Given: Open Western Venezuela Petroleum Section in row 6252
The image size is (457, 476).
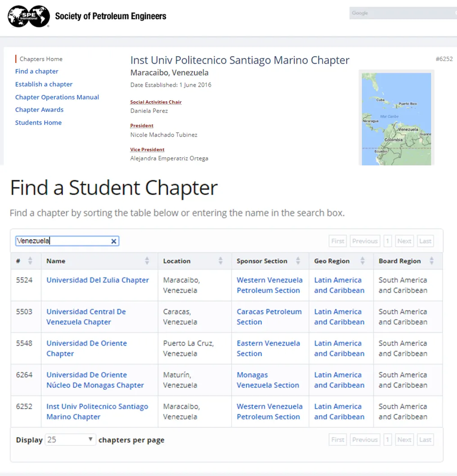Looking at the screenshot, I should click(x=269, y=411).
